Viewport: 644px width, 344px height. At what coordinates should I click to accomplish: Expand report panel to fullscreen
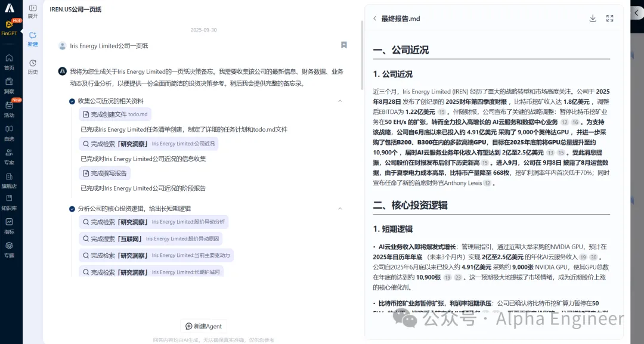[609, 18]
